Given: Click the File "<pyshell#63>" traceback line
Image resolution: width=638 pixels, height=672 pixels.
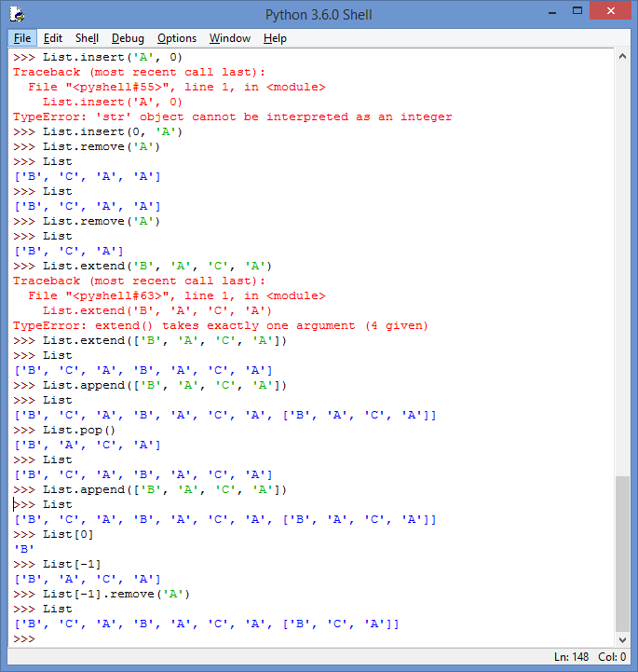Looking at the screenshot, I should pos(177,295).
